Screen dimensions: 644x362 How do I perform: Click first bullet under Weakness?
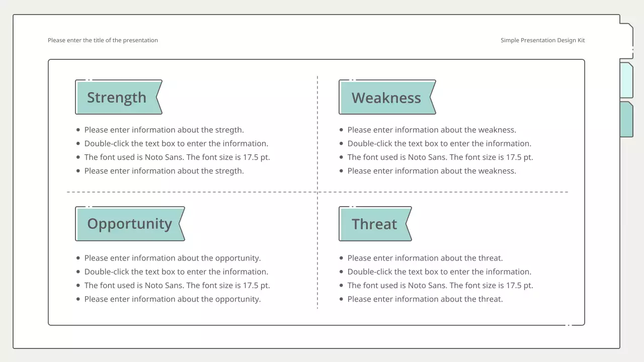432,130
